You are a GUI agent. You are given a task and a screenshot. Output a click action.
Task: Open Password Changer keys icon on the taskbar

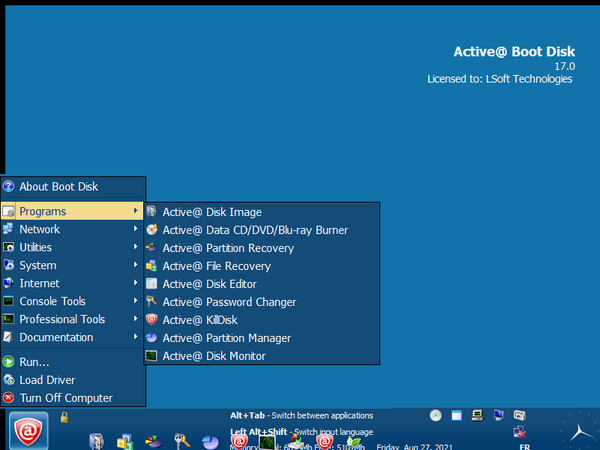(x=182, y=442)
